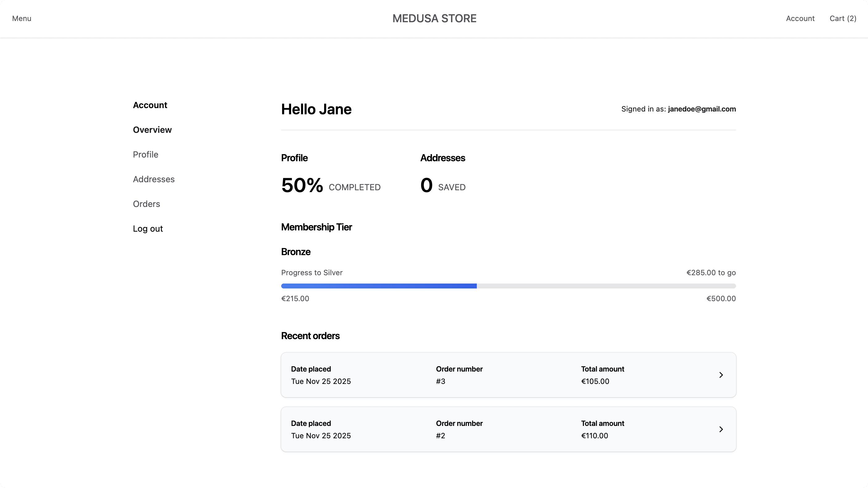Screen dimensions: 868x488
Task: View the Orders section
Action: [x=146, y=204]
